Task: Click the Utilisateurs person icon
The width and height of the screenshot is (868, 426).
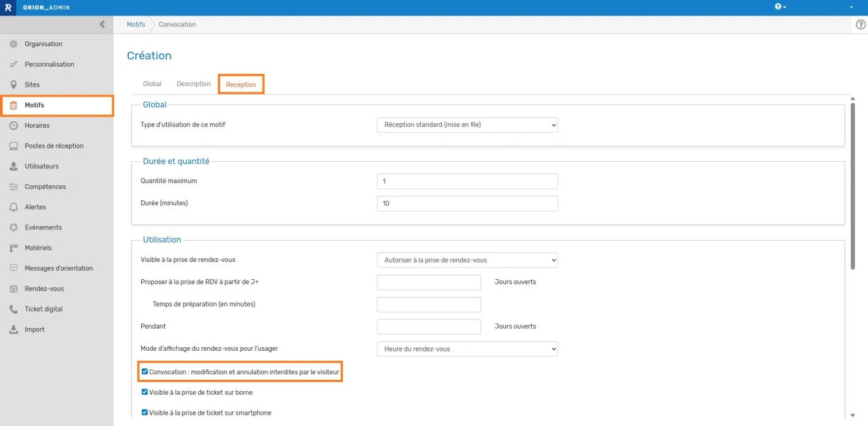Action: (x=13, y=166)
